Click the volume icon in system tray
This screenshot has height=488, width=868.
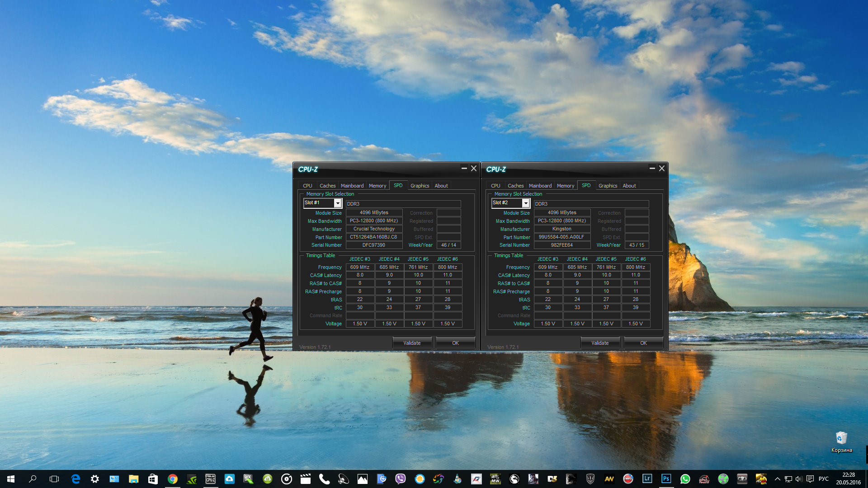798,479
